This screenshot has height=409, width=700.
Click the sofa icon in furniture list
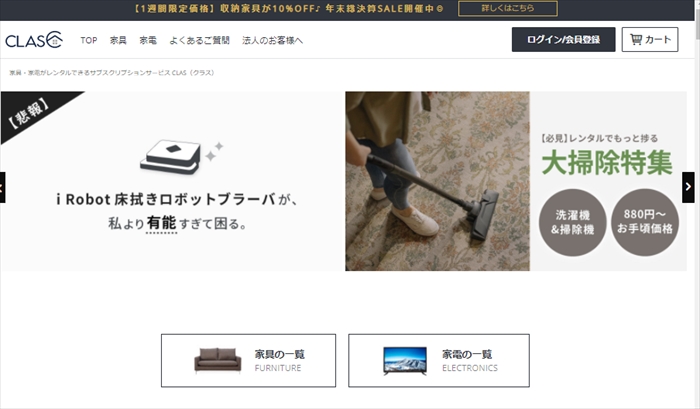click(217, 360)
